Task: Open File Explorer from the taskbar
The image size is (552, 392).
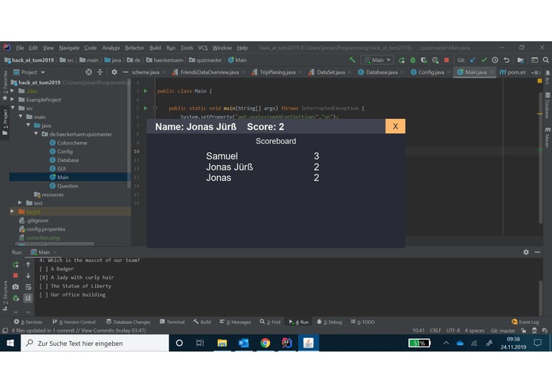Action: [222, 343]
